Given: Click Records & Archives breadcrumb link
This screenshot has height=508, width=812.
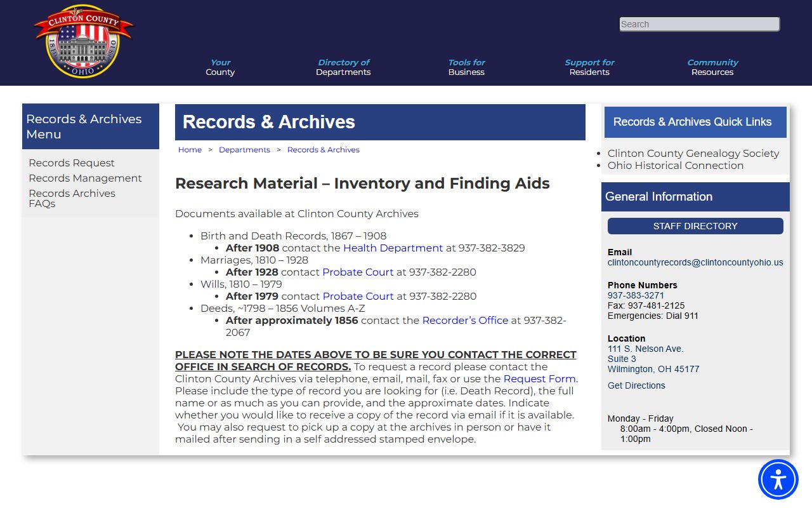Looking at the screenshot, I should 324,150.
